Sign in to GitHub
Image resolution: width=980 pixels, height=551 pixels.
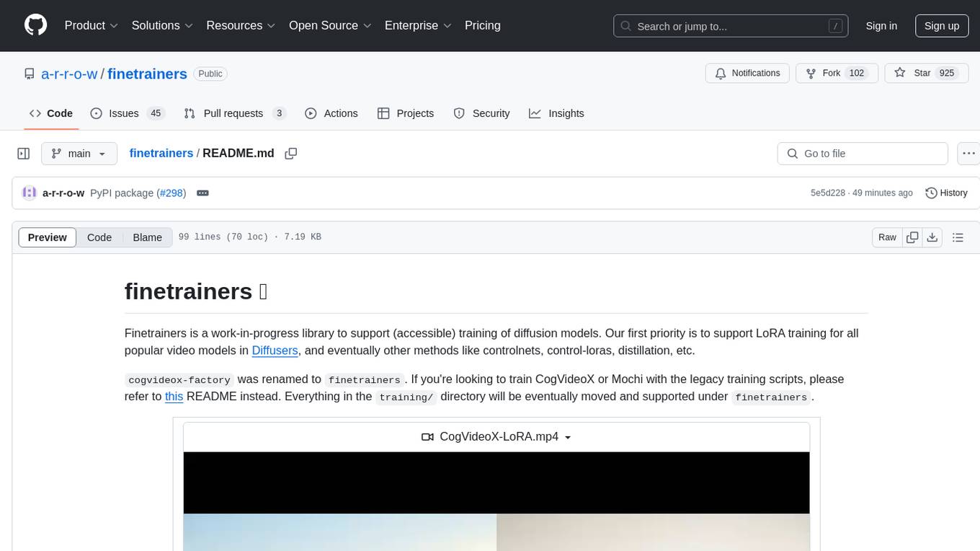(881, 26)
